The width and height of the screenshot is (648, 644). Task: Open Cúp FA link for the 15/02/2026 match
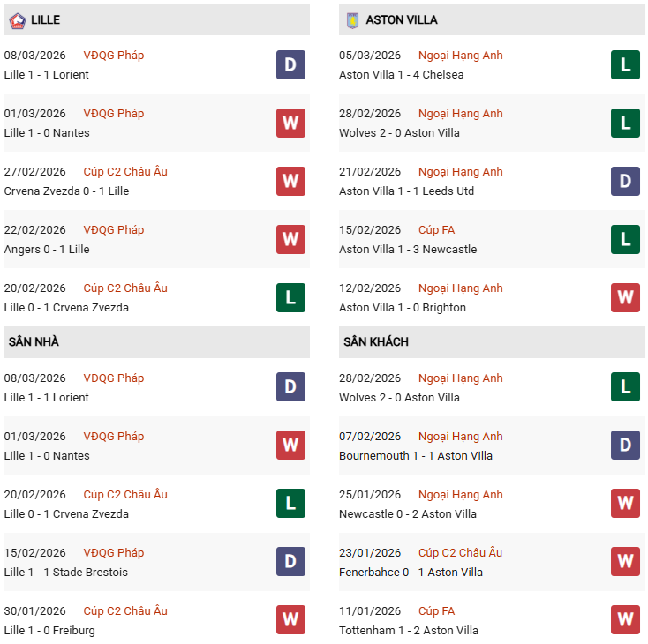[x=437, y=230]
